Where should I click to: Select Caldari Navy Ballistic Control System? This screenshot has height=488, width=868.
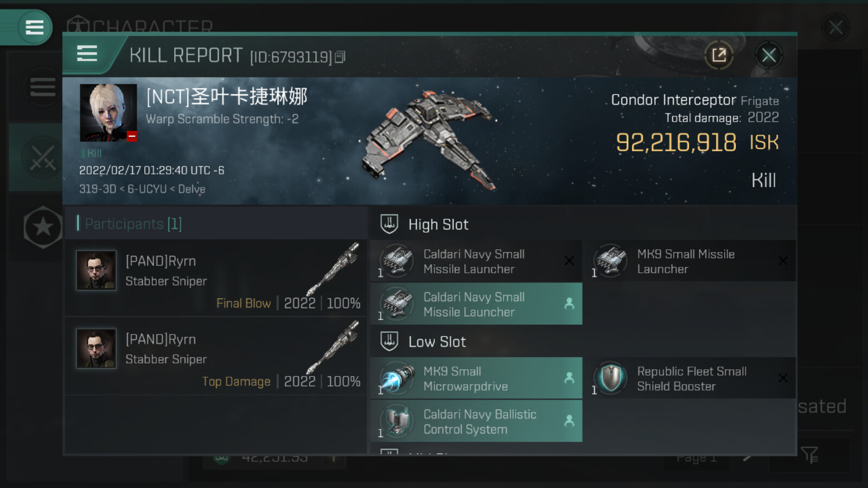(476, 421)
